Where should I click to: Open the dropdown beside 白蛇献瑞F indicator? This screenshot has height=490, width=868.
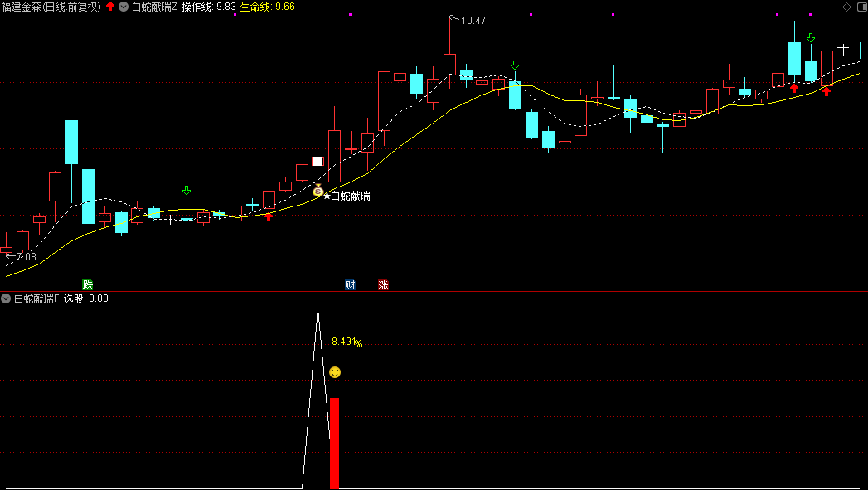[6, 299]
